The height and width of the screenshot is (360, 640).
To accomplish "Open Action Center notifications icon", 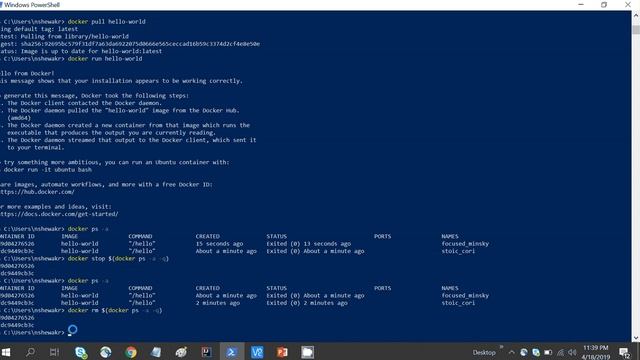I will point(624,352).
